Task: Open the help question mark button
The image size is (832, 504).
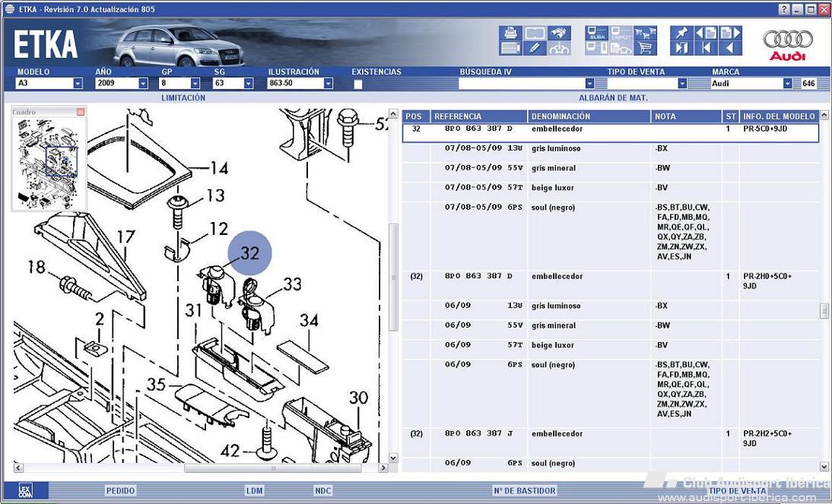Action: (x=784, y=10)
